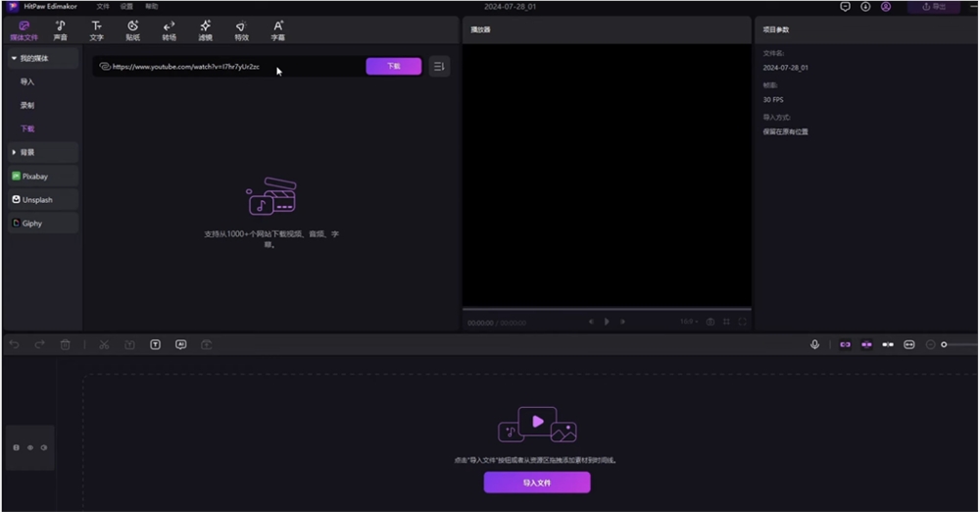Open the 特效 (Effects) panel

click(x=241, y=29)
